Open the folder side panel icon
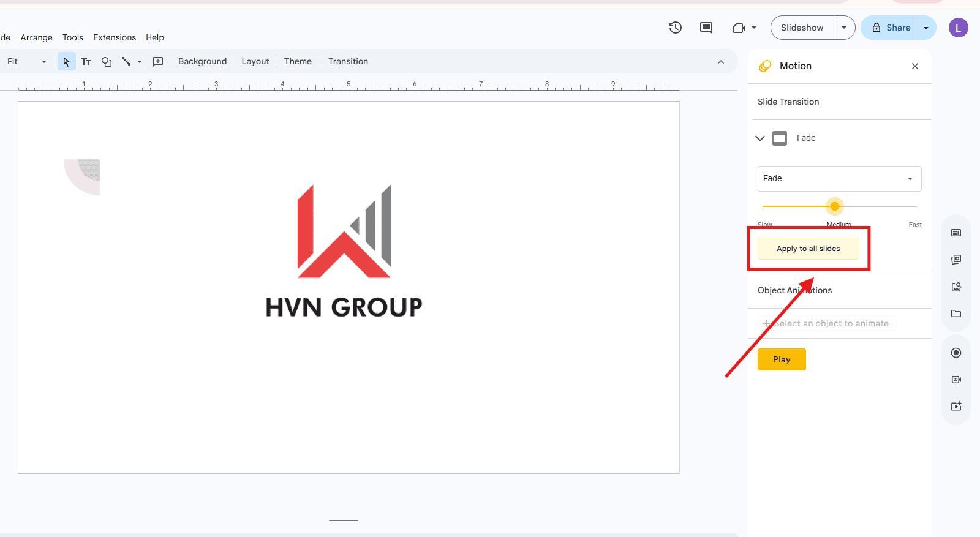The image size is (980, 537). click(x=956, y=314)
